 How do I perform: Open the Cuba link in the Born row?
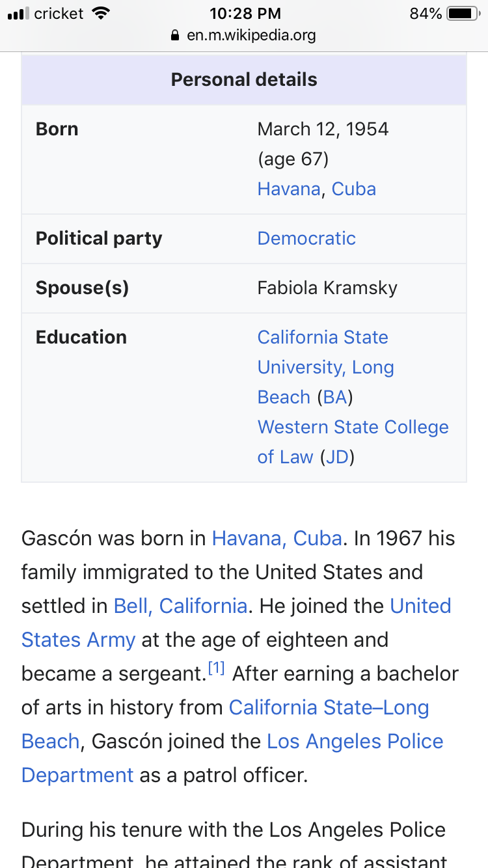(x=354, y=189)
